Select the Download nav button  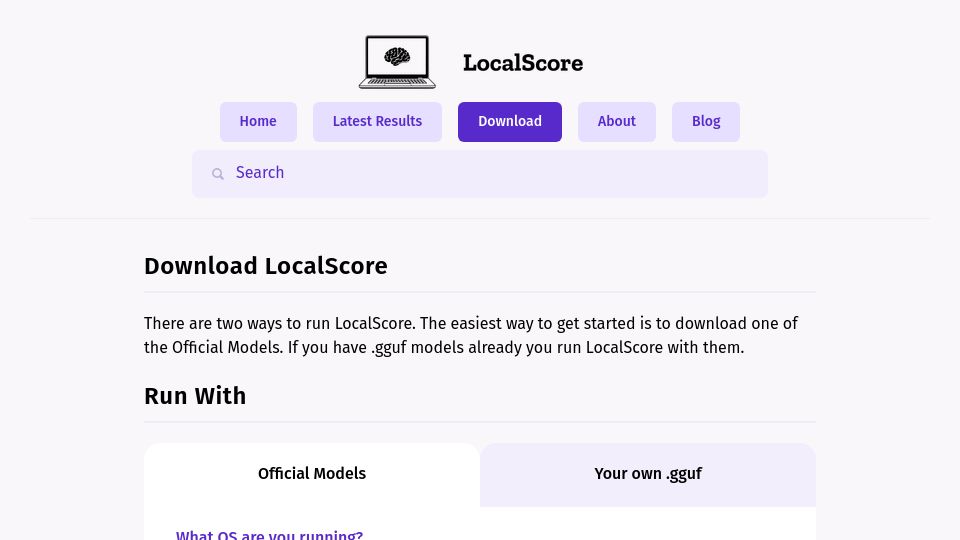pos(510,122)
